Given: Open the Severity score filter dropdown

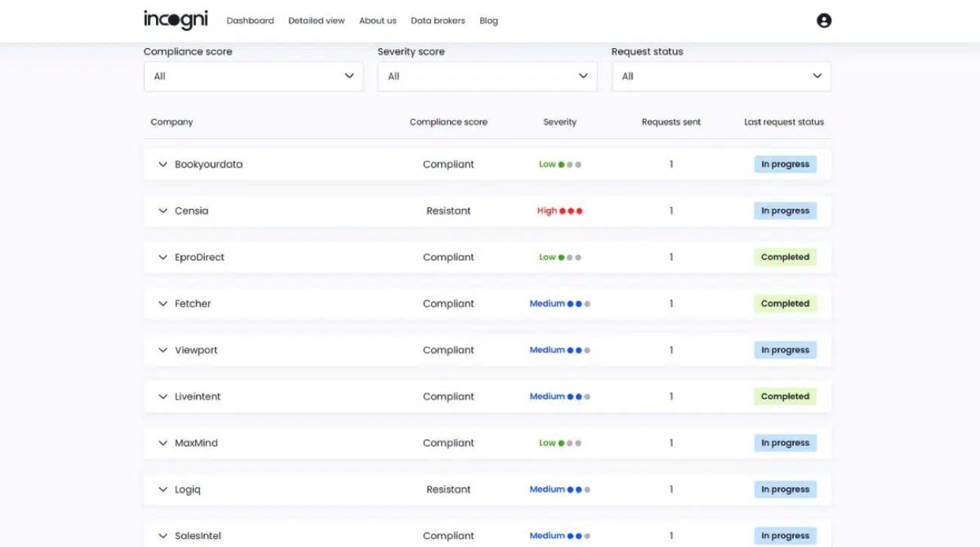Looking at the screenshot, I should pos(487,76).
